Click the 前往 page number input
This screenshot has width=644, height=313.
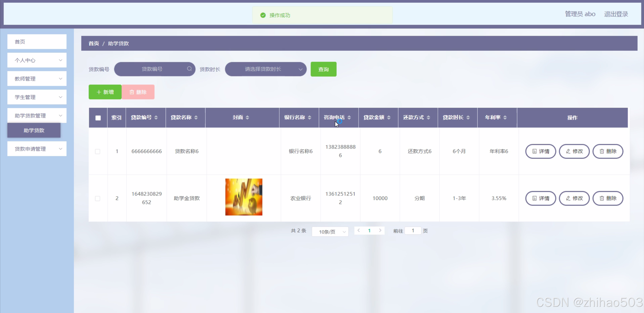[x=413, y=231]
